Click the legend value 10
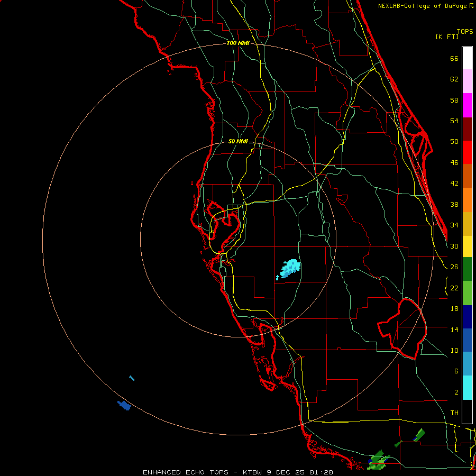The width and height of the screenshot is (476, 476). point(454,351)
